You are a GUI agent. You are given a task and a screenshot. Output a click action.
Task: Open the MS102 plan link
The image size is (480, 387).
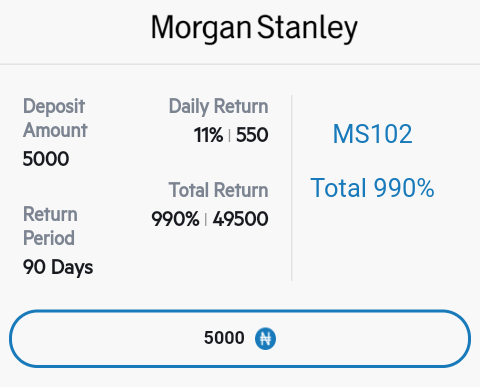(x=373, y=134)
